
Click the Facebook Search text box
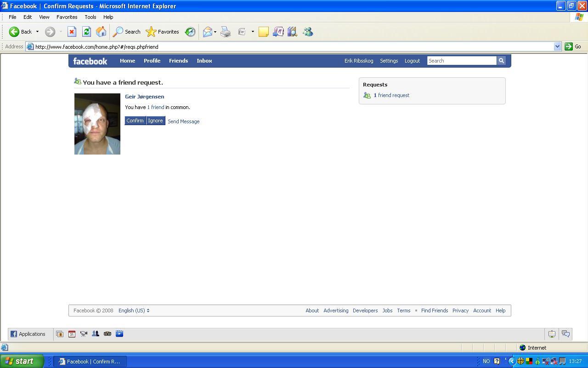[x=462, y=61]
